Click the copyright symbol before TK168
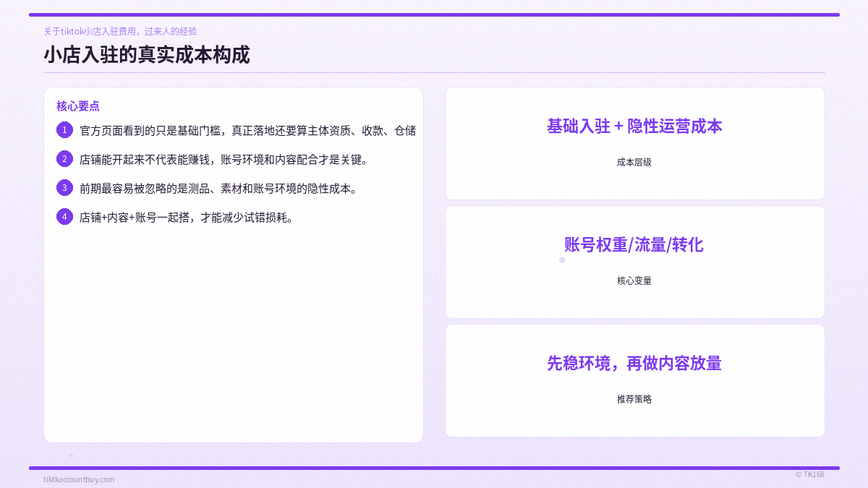Image resolution: width=868 pixels, height=488 pixels. point(799,474)
